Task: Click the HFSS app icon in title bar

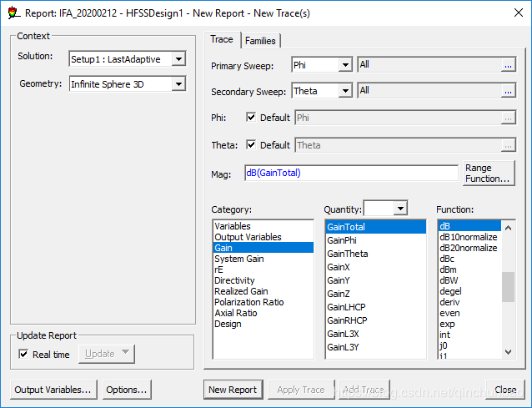Action: (x=13, y=13)
